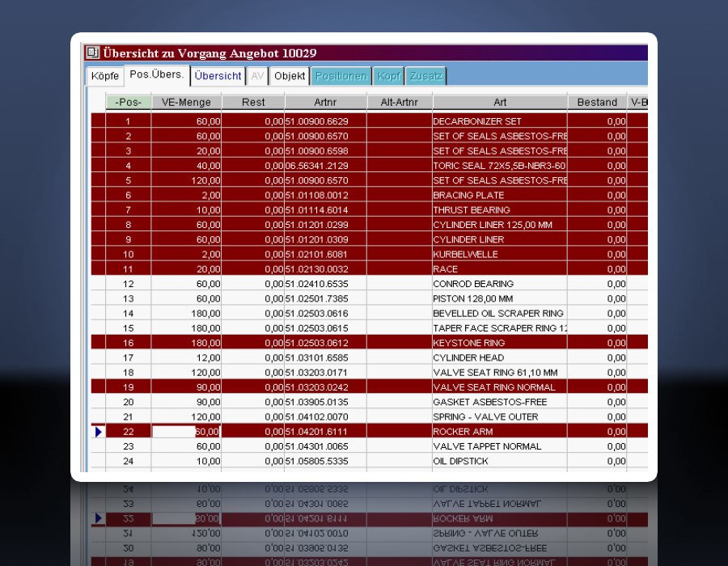Click the row selector beside position 1

coord(99,121)
